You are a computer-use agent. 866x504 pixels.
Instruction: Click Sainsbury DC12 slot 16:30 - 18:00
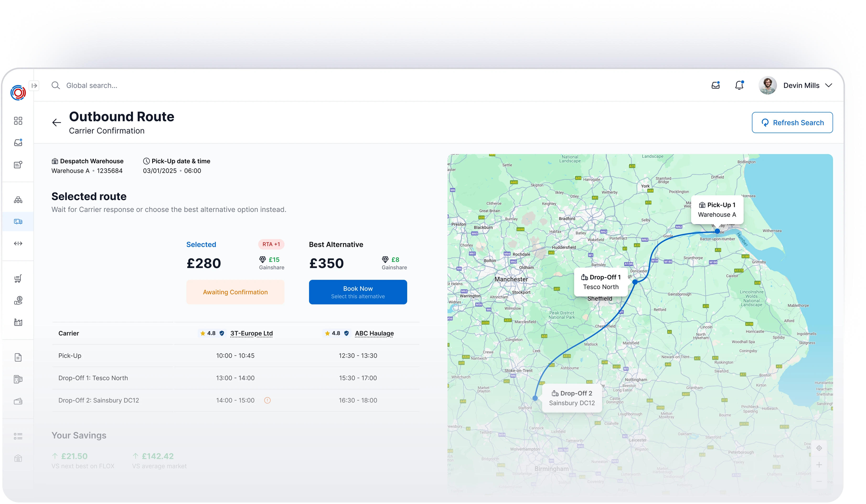click(x=358, y=400)
